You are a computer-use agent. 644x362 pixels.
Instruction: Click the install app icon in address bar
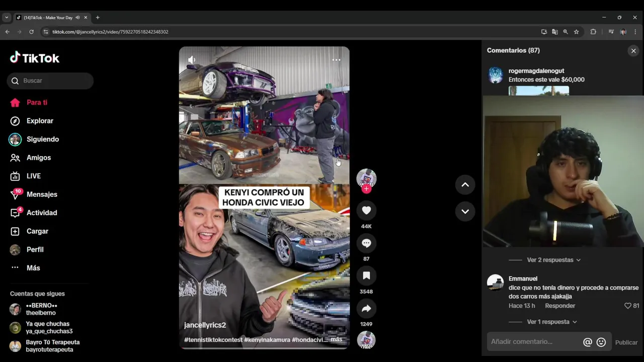tap(544, 32)
